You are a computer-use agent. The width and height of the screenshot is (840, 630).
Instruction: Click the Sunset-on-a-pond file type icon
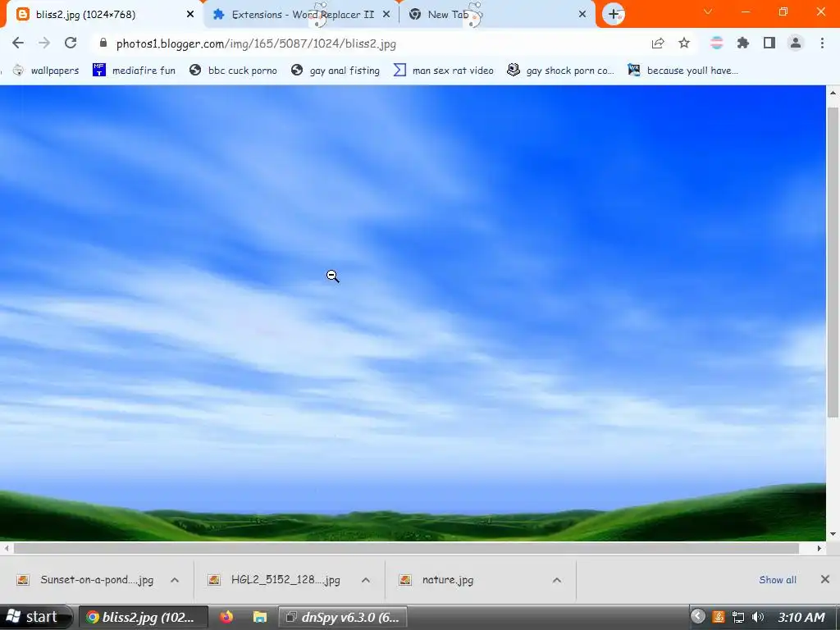(23, 580)
